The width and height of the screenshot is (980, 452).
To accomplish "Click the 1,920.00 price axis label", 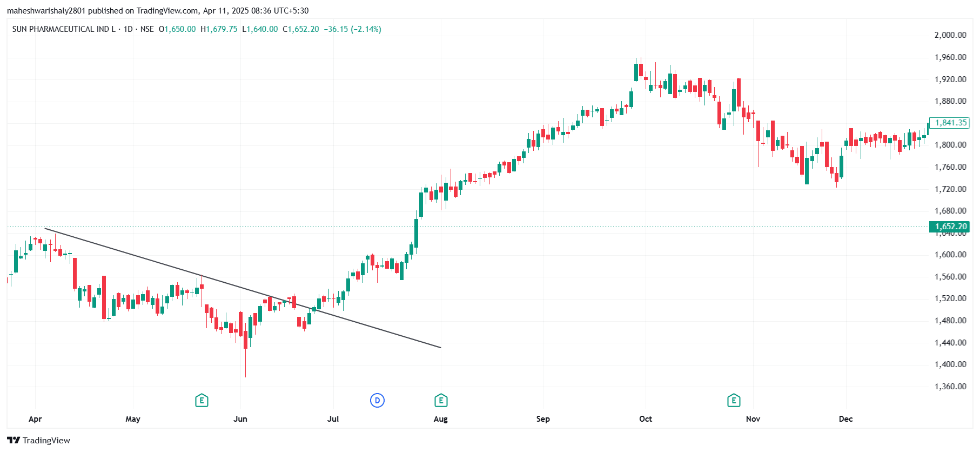I will click(950, 79).
